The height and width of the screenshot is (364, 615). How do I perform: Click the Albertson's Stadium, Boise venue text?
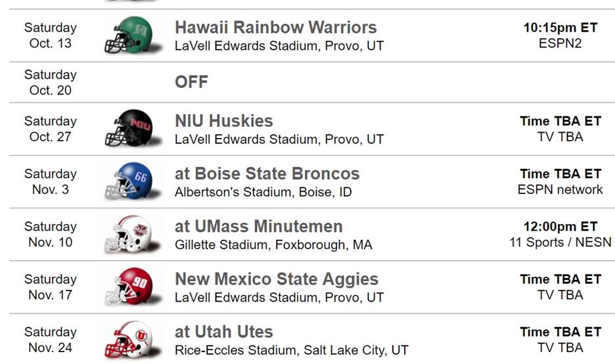(x=263, y=193)
